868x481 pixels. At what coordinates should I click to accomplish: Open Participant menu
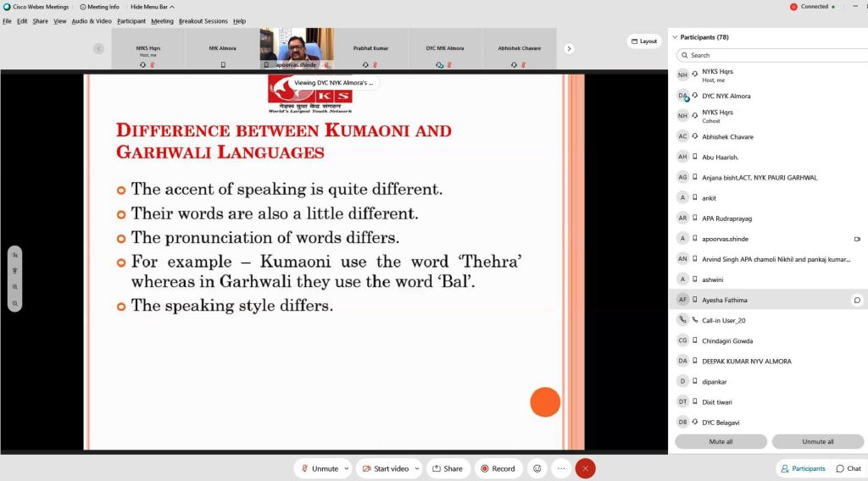click(x=131, y=21)
